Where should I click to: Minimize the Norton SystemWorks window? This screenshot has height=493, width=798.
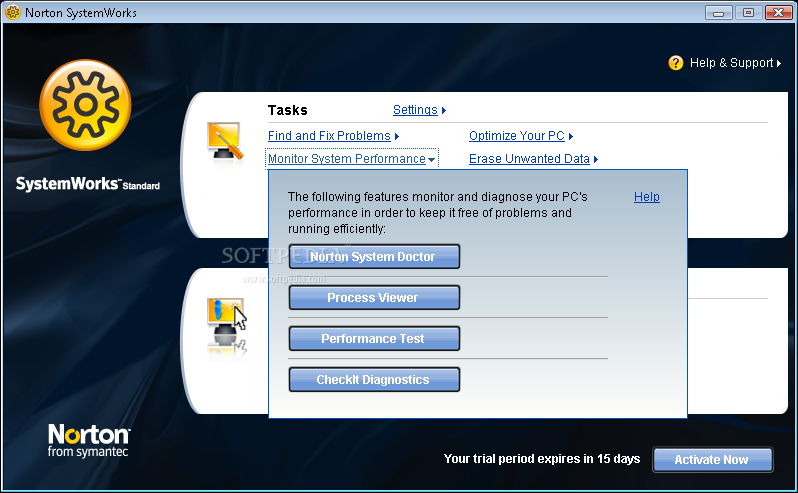pos(719,13)
